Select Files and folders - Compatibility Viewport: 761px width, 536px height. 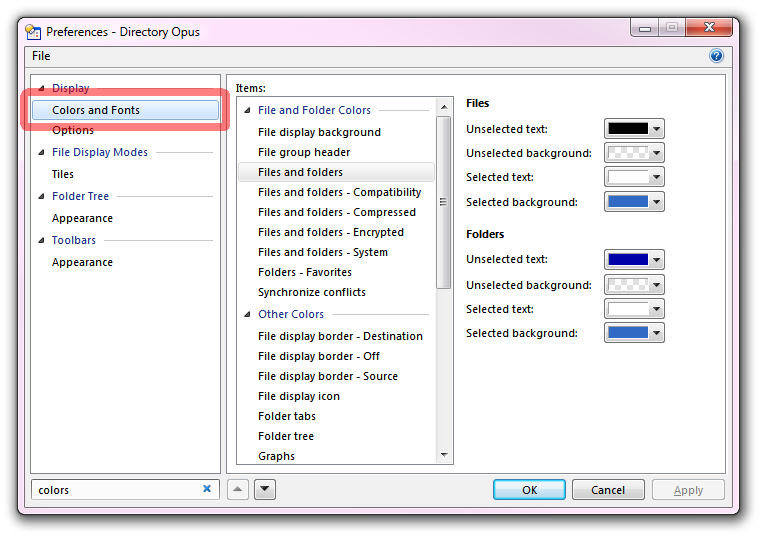point(340,192)
